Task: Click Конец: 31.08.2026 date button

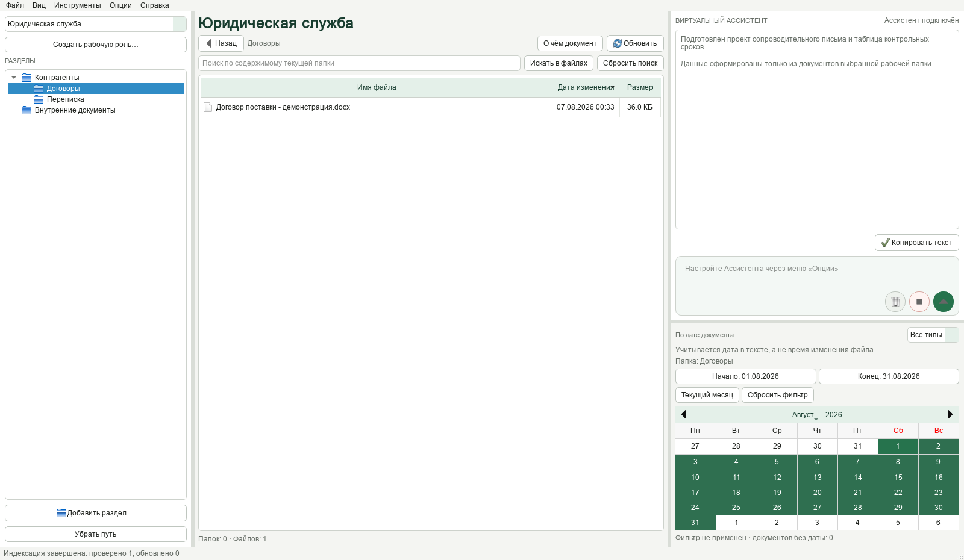Action: tap(889, 376)
